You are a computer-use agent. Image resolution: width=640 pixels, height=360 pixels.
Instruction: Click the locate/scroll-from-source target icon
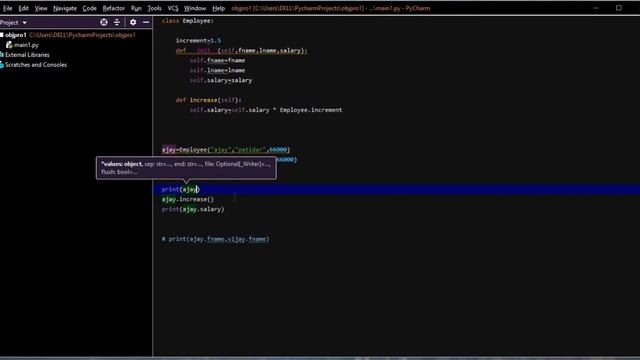(x=104, y=22)
